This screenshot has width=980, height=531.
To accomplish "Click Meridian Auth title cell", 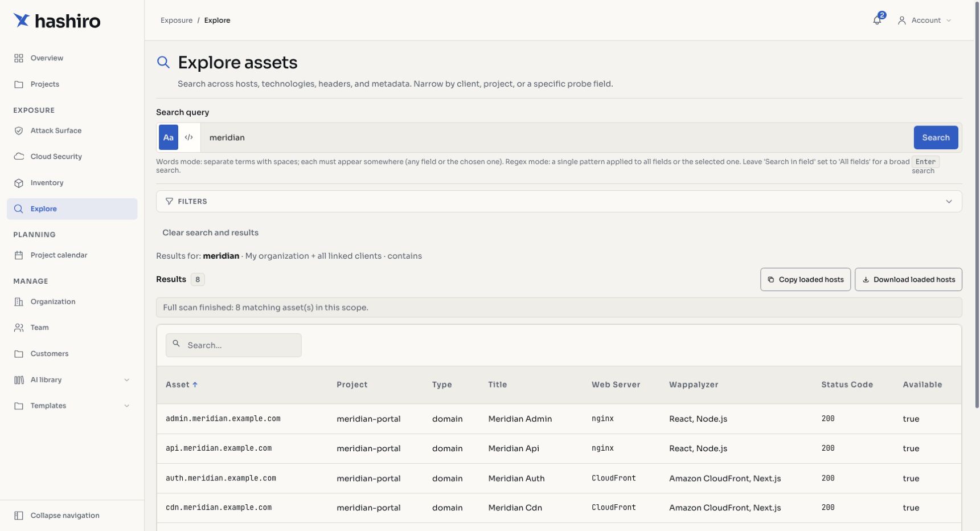I will point(516,479).
